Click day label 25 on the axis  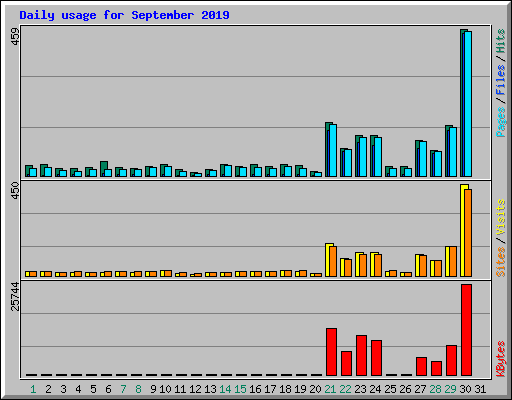(x=390, y=389)
